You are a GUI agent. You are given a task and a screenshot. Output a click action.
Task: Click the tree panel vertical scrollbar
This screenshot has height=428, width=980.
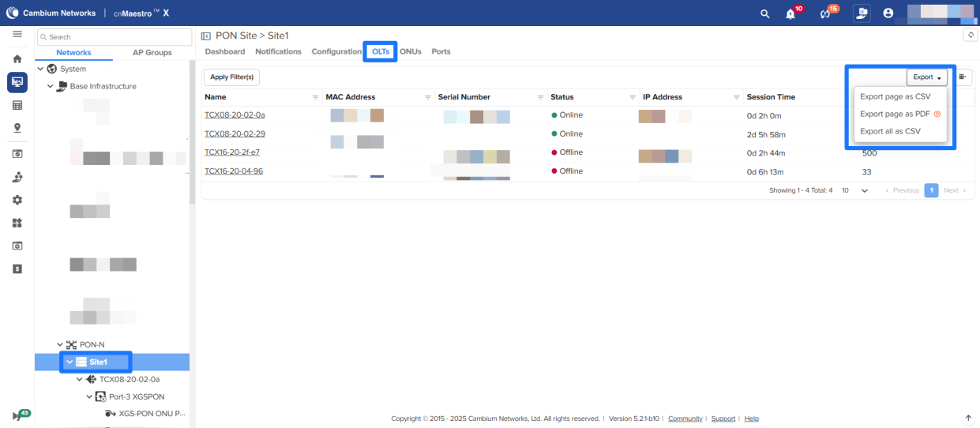192,134
